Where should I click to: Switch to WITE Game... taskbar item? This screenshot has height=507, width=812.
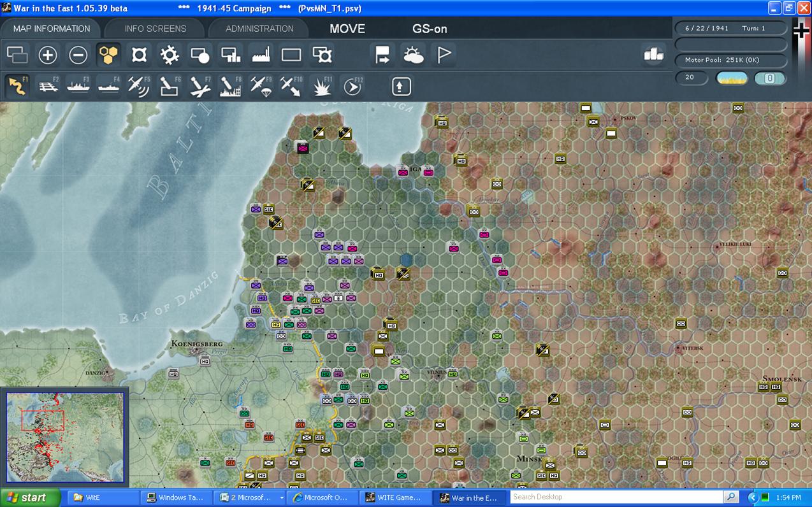coord(395,497)
